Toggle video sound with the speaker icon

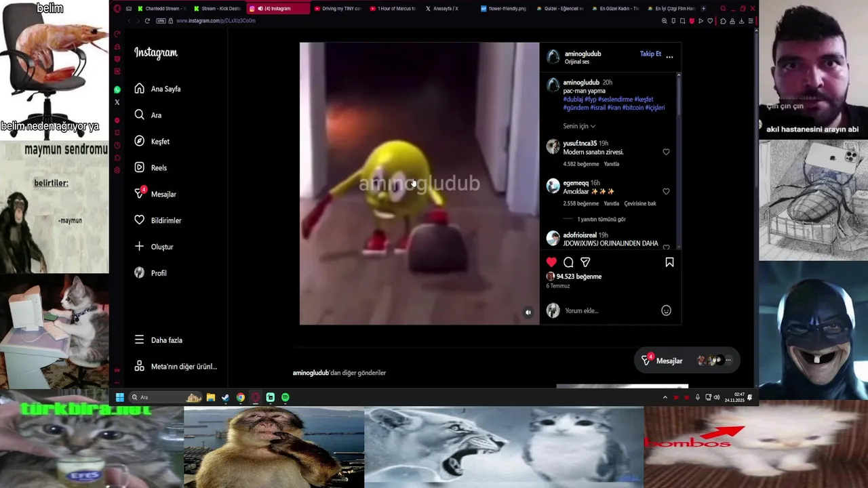tap(528, 312)
